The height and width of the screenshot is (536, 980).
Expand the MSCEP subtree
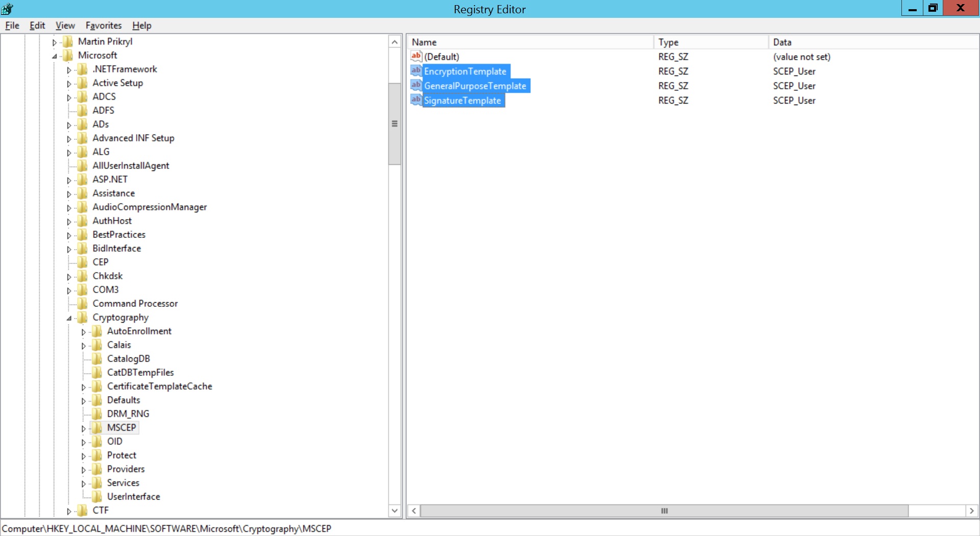point(84,428)
